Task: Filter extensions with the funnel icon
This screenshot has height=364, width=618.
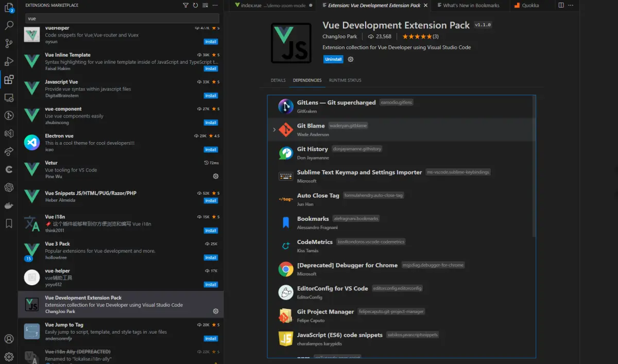Action: click(185, 5)
